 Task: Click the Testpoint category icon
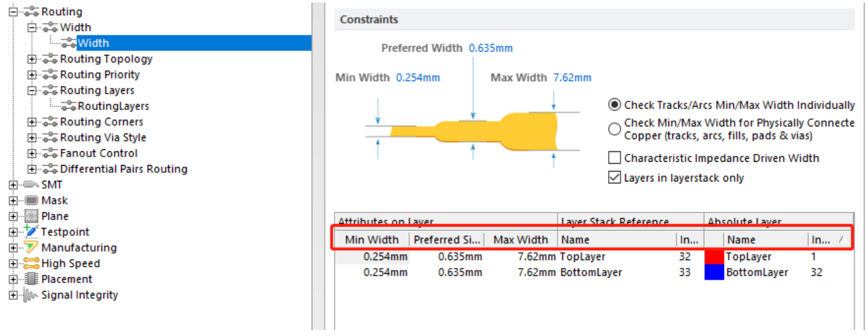pyautogui.click(x=31, y=232)
